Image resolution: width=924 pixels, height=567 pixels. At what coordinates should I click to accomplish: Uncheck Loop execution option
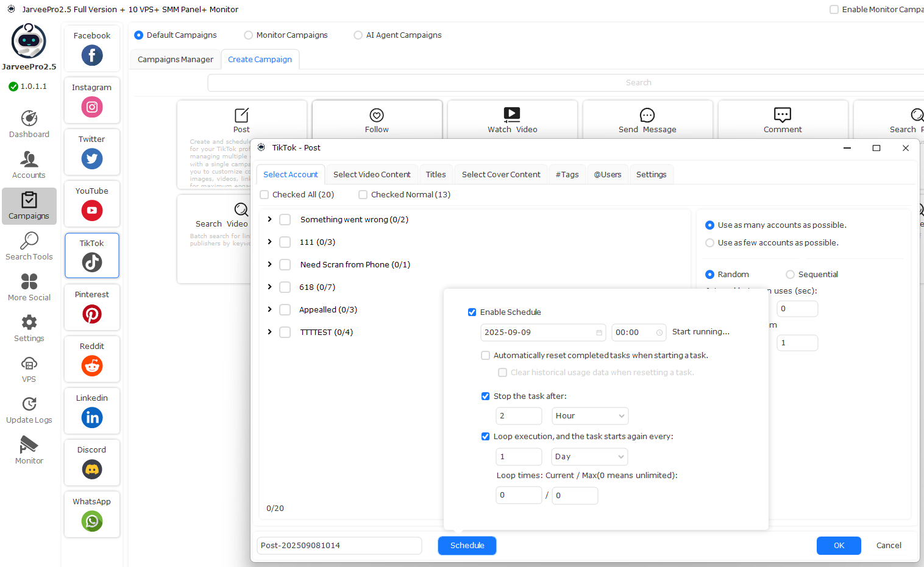click(x=486, y=437)
